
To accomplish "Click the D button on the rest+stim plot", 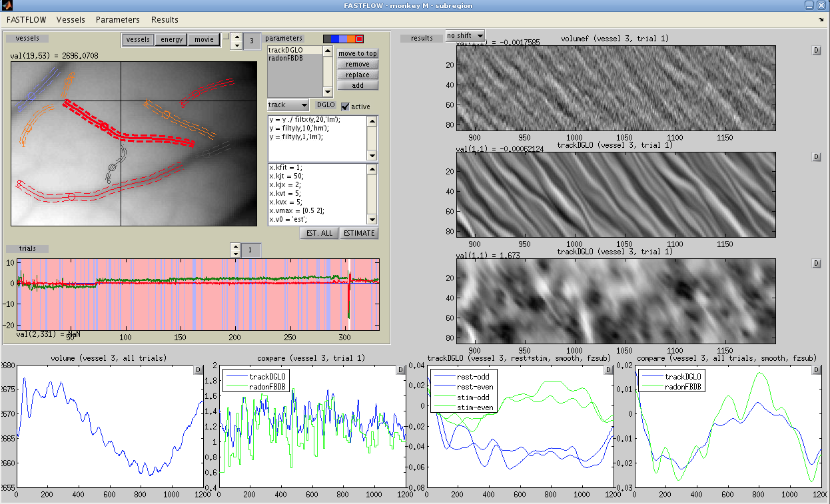I will point(607,370).
